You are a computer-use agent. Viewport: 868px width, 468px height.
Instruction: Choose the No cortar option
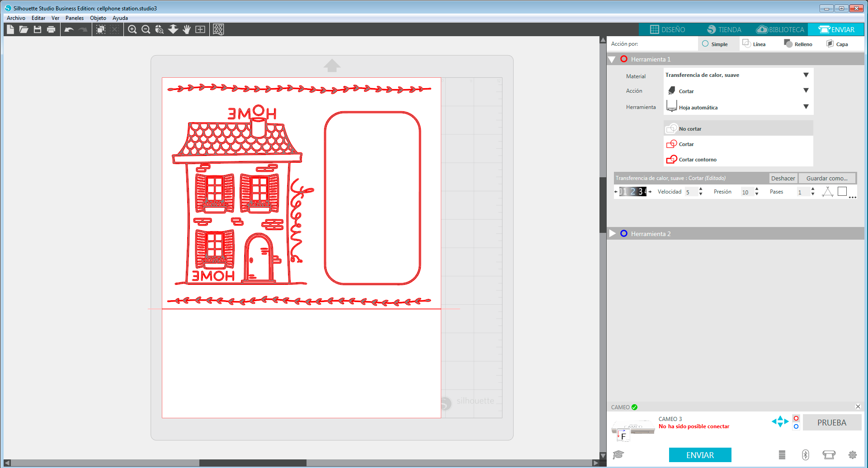(x=738, y=128)
